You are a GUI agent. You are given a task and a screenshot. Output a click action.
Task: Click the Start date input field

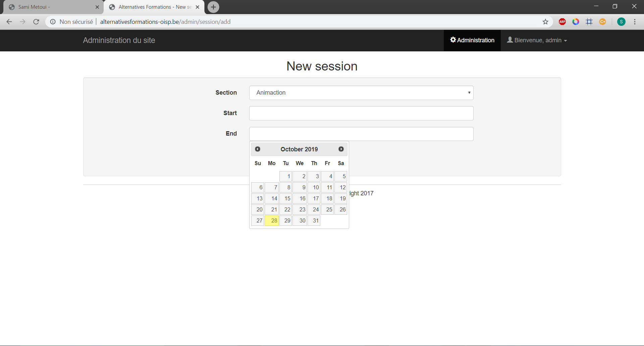pyautogui.click(x=361, y=113)
